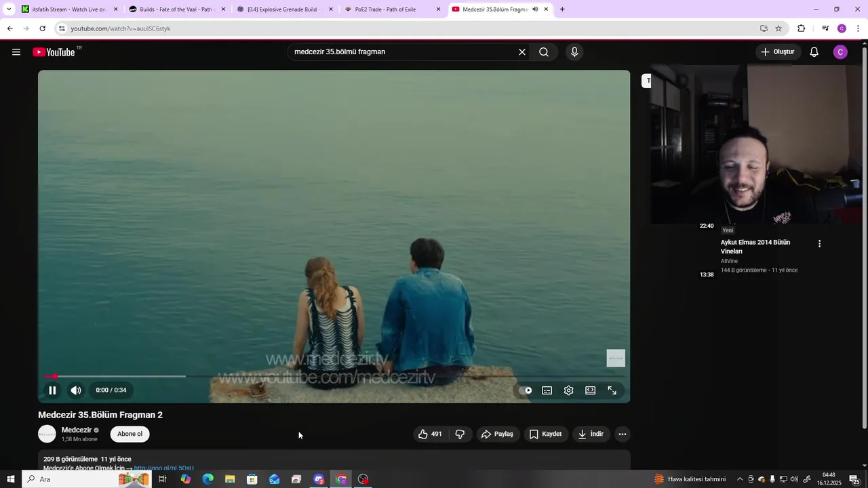The height and width of the screenshot is (488, 868).
Task: Open Aykut Elmas 2014 Bütün Vineları video
Action: 755,247
